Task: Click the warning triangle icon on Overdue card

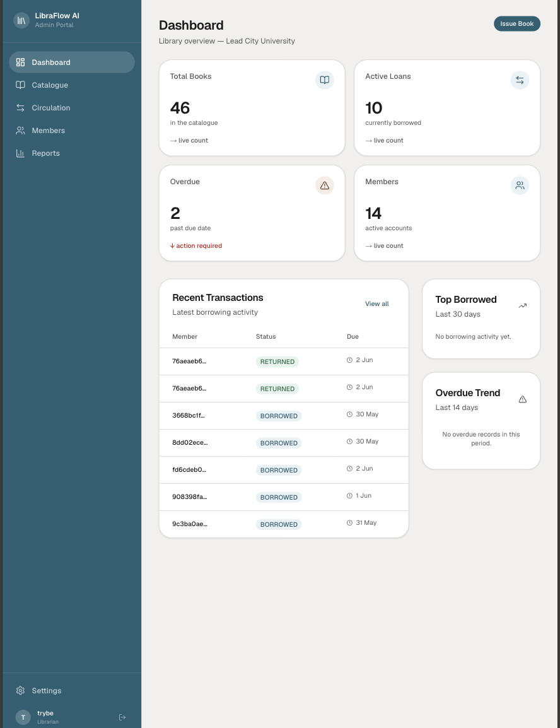Action: [x=325, y=185]
